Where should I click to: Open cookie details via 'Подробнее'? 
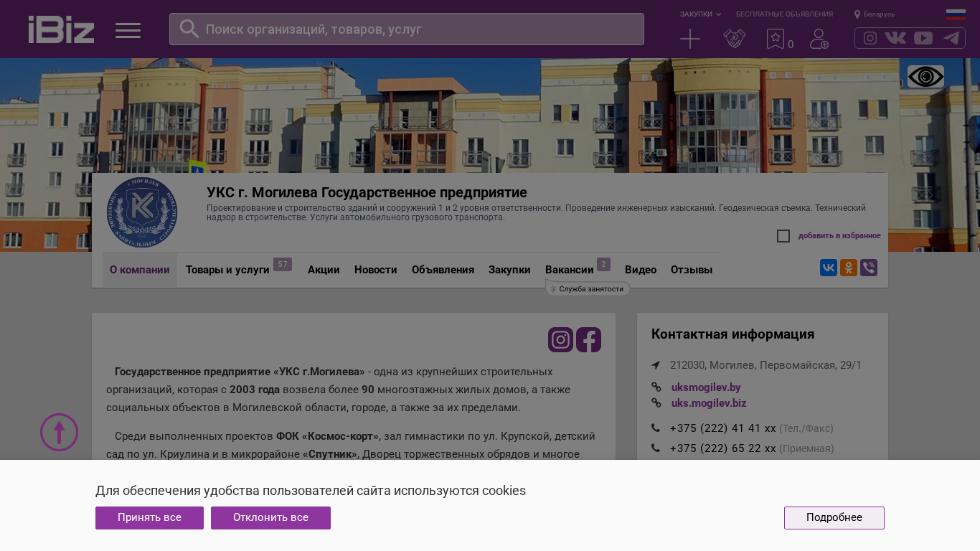(x=834, y=518)
